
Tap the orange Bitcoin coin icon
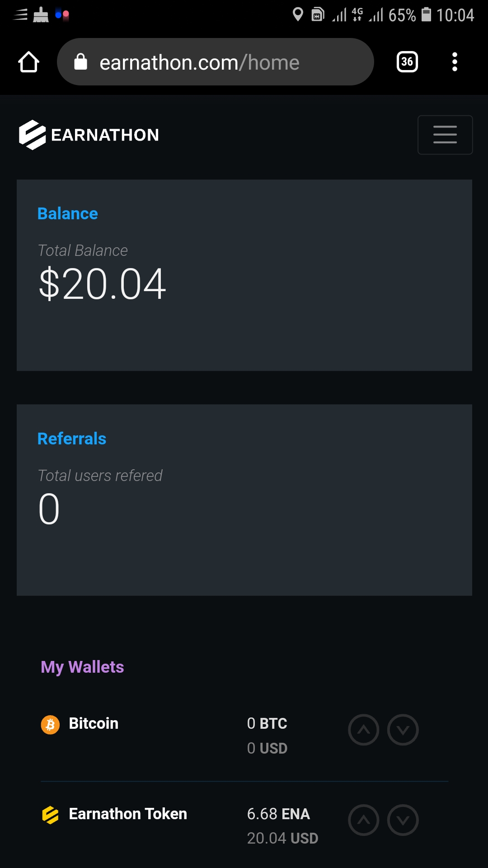50,725
